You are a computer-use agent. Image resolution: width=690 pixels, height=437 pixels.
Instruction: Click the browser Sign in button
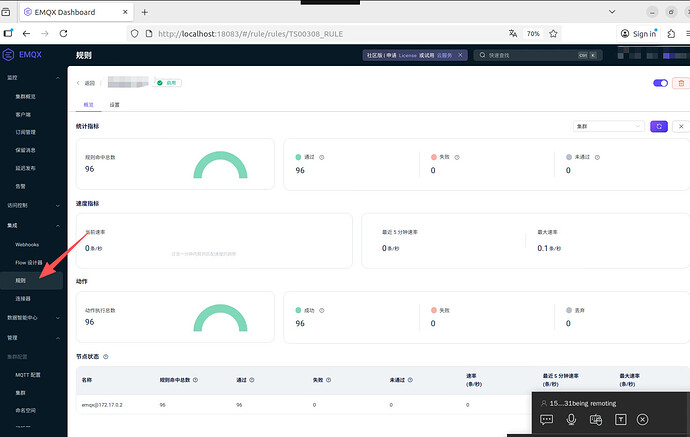[x=637, y=33]
